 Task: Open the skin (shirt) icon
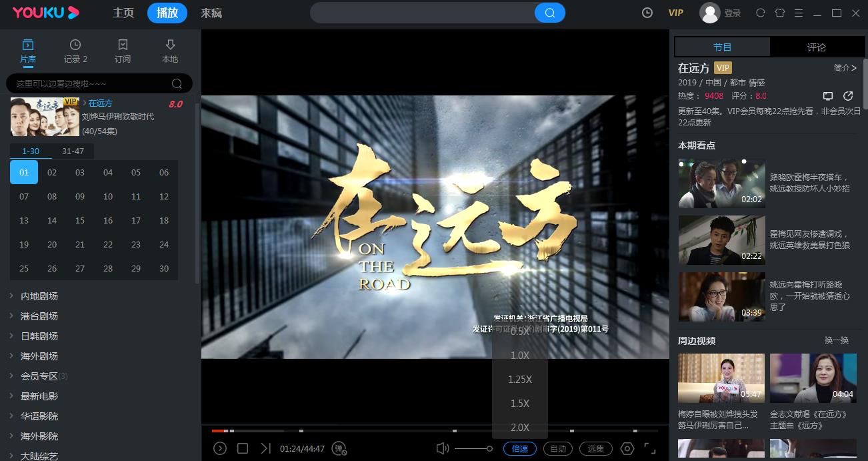779,13
